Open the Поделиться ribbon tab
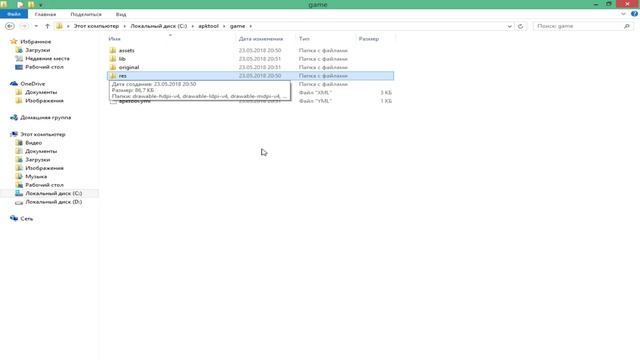The height and width of the screenshot is (360, 640). (x=86, y=14)
